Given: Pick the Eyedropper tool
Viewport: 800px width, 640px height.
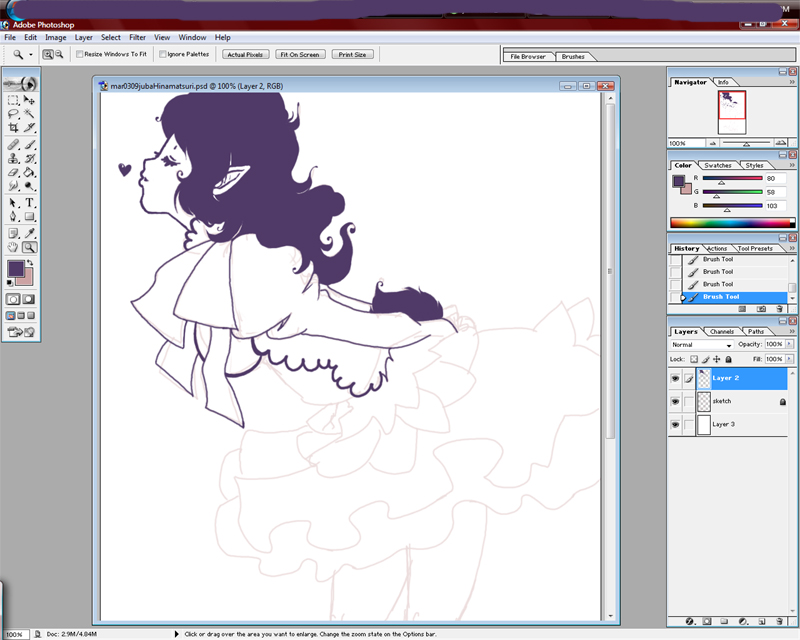Looking at the screenshot, I should click(30, 232).
